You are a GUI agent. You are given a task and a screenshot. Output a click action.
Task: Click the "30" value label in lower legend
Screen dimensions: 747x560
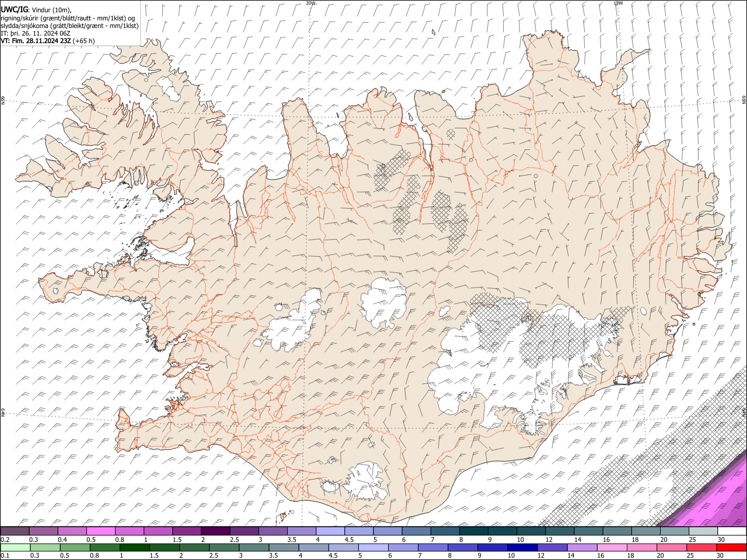click(720, 555)
